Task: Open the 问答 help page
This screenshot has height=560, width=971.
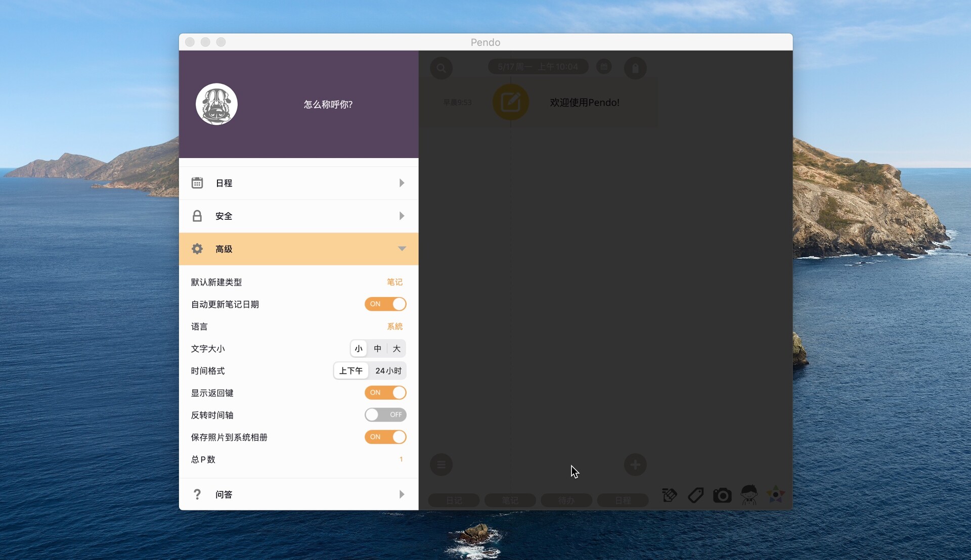Action: point(298,494)
